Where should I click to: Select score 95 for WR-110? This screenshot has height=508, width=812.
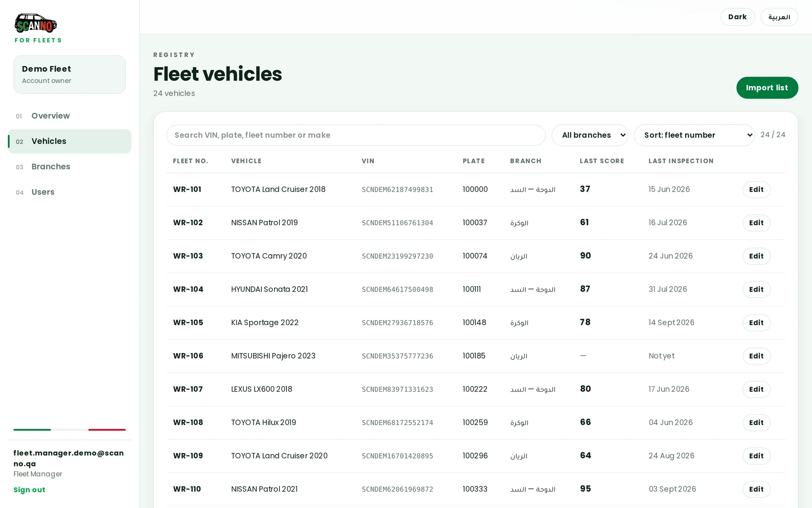(x=585, y=489)
